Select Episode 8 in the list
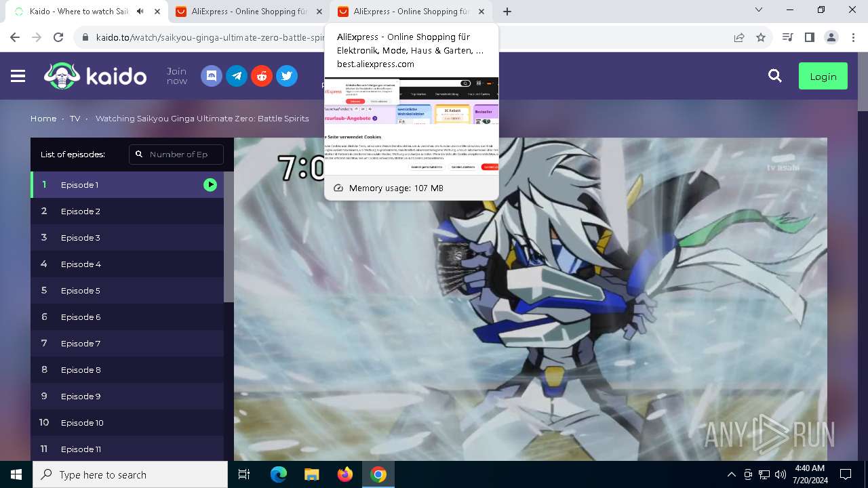The width and height of the screenshot is (868, 488). [x=127, y=369]
